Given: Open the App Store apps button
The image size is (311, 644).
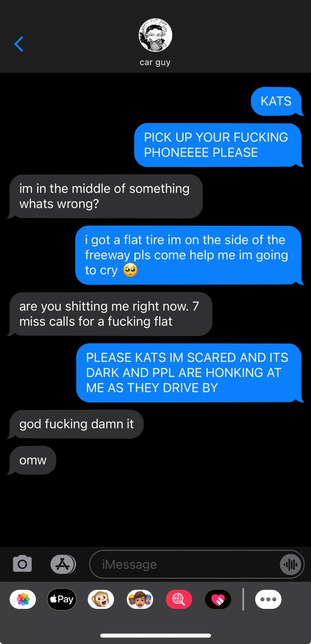Looking at the screenshot, I should tap(63, 564).
